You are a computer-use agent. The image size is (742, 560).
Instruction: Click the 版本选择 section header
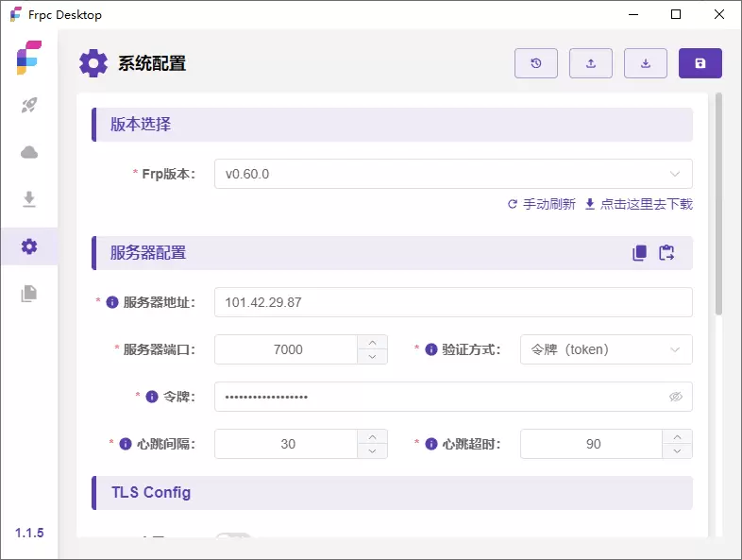(393, 125)
